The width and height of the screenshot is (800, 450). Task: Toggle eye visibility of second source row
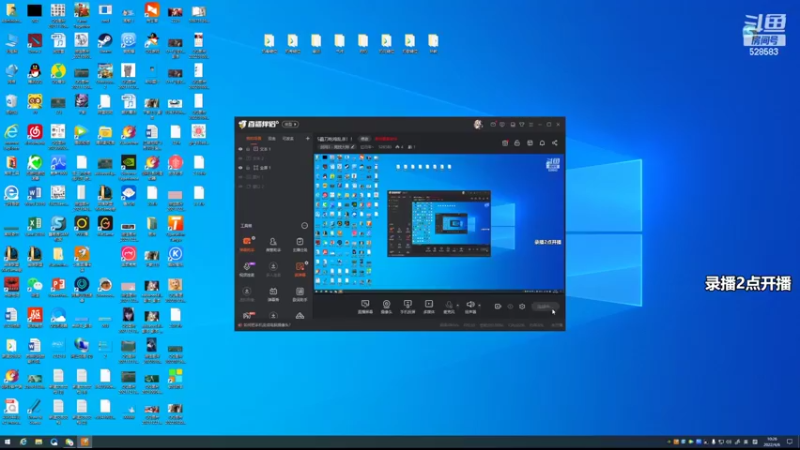pyautogui.click(x=240, y=158)
